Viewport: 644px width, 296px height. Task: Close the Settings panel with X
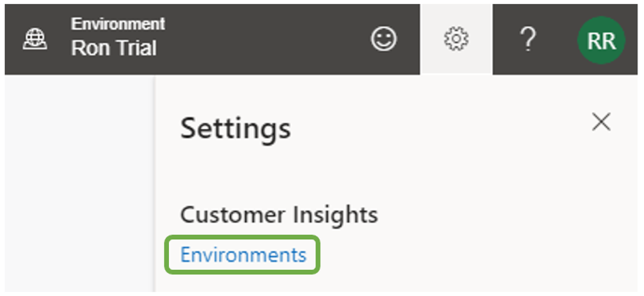[601, 122]
